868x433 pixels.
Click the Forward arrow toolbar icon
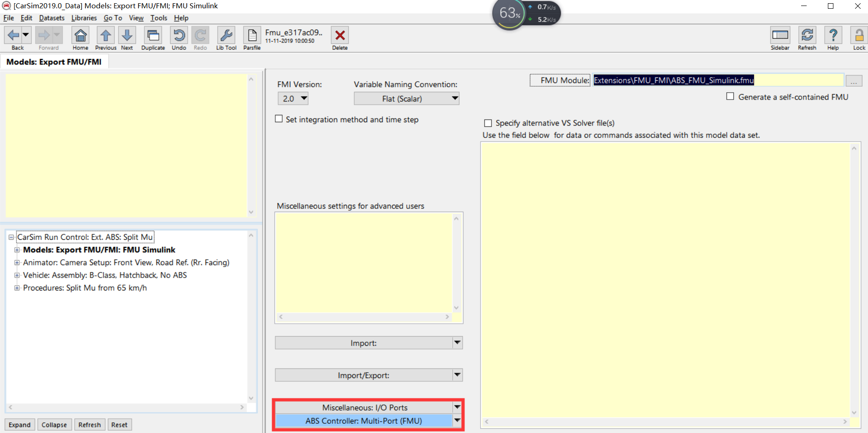pos(44,35)
